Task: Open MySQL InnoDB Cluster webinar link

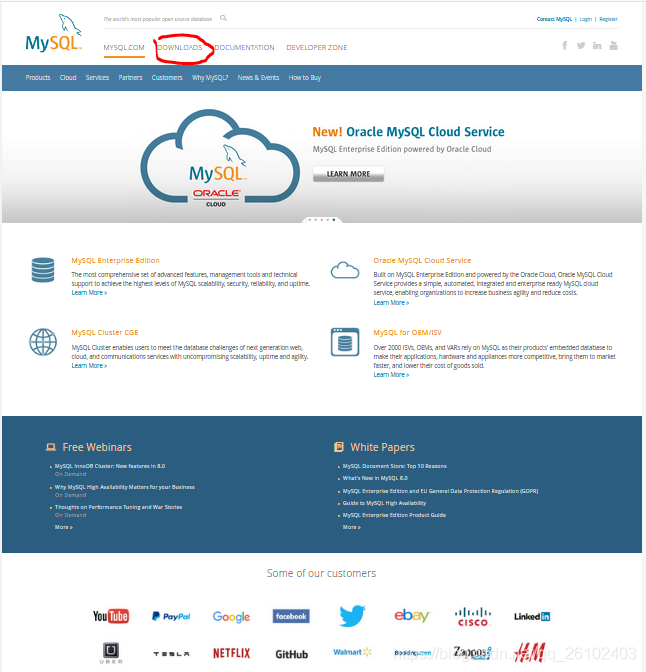Action: point(110,466)
